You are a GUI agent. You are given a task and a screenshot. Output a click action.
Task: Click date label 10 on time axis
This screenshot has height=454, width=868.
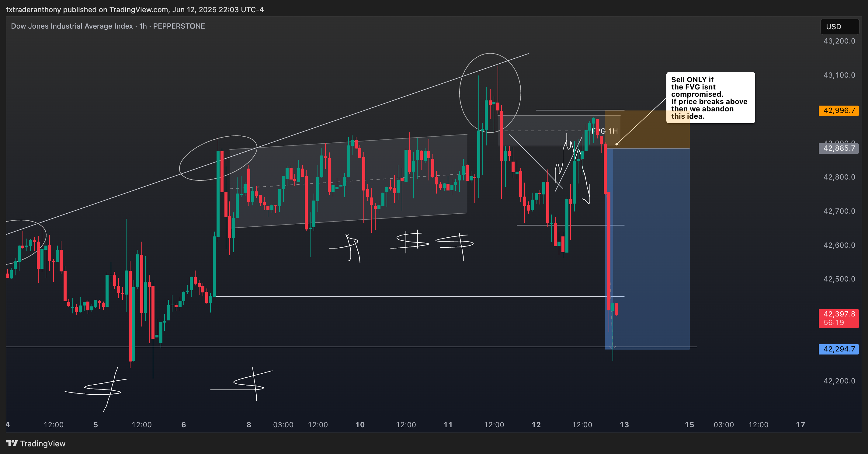click(360, 425)
